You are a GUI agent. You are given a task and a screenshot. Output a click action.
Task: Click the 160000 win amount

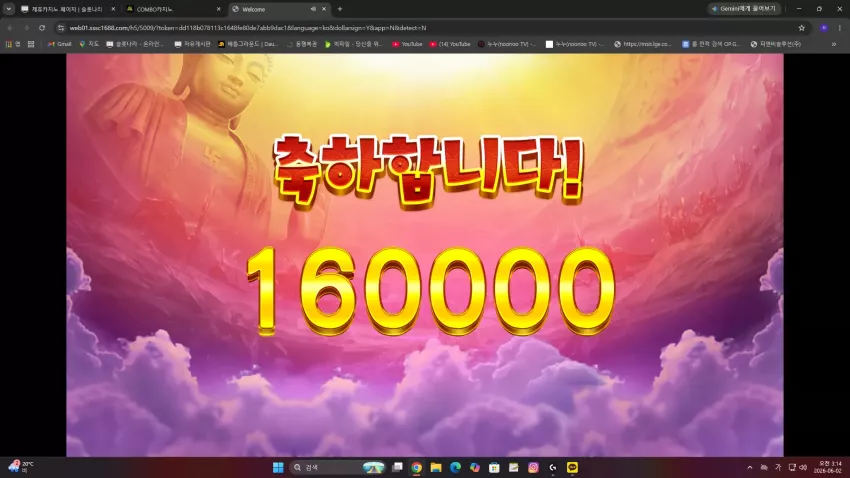pyautogui.click(x=431, y=291)
